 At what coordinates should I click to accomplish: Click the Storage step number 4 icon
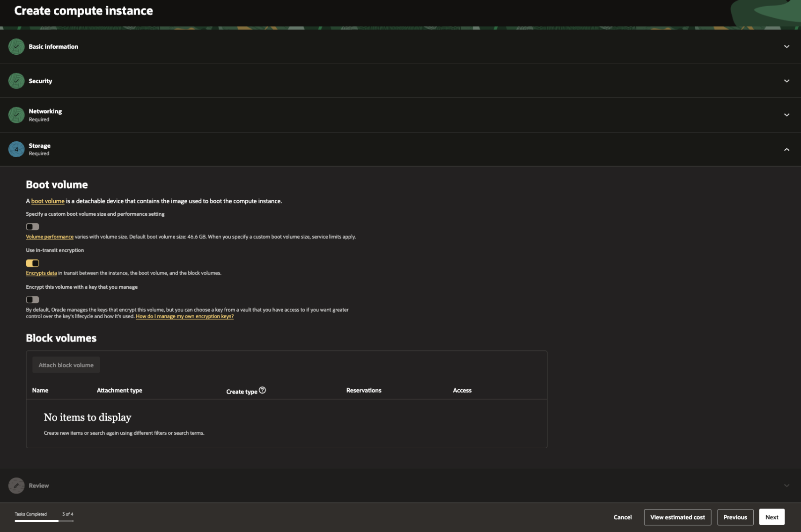tap(16, 149)
